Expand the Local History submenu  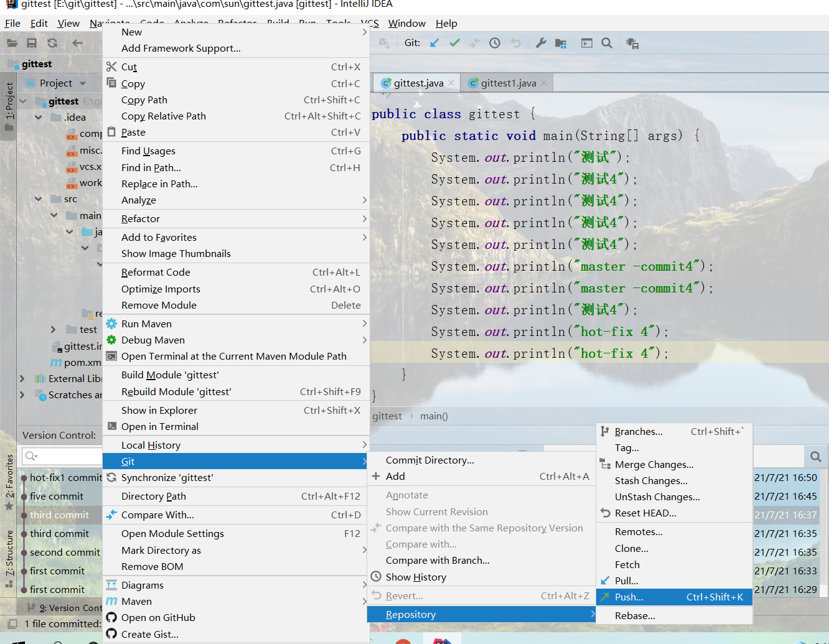(x=365, y=444)
